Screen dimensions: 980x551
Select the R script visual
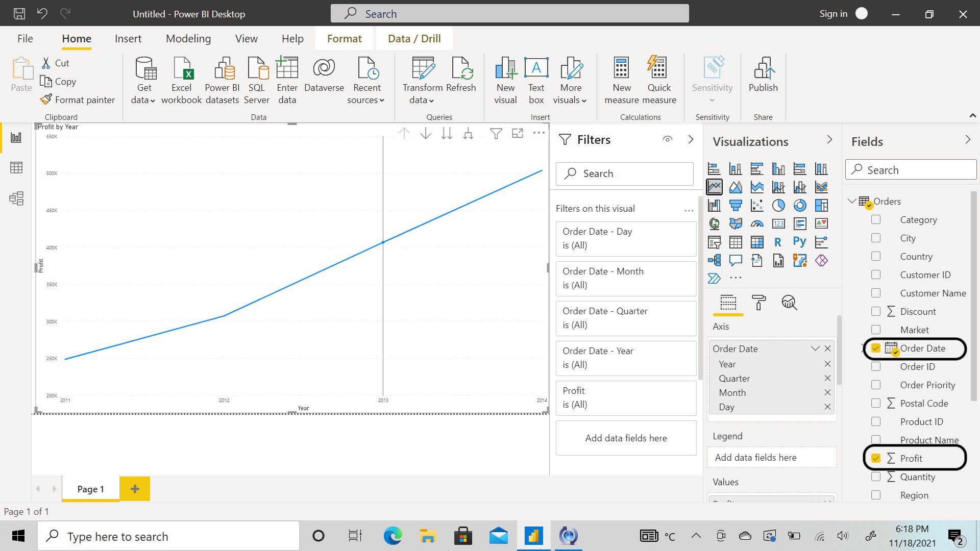coord(778,242)
